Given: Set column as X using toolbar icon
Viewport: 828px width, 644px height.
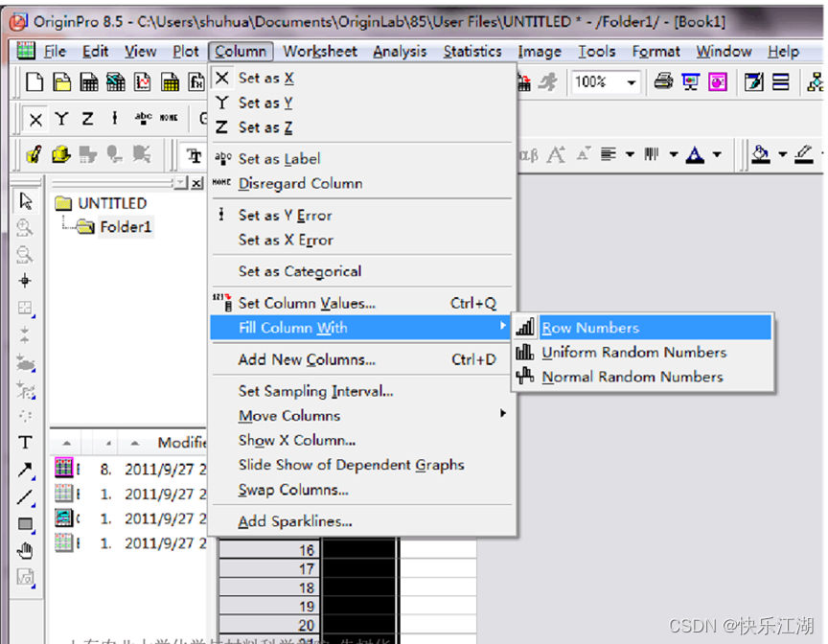Looking at the screenshot, I should (x=35, y=119).
